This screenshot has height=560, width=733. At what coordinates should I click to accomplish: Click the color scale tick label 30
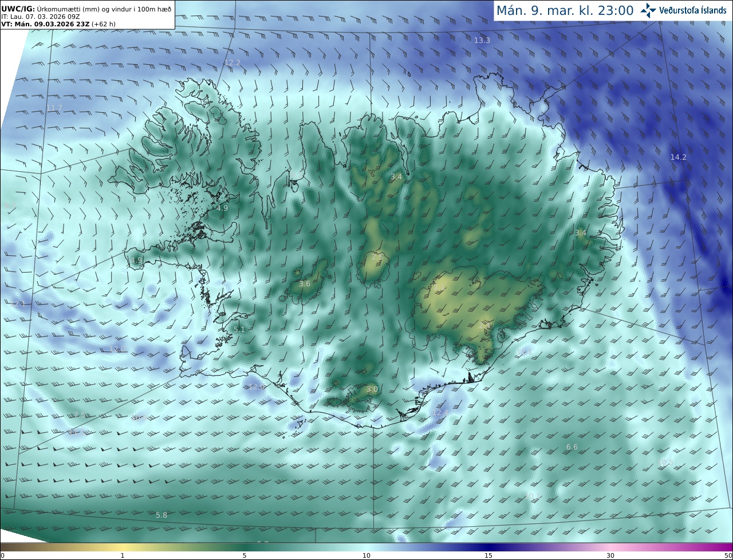pyautogui.click(x=610, y=555)
